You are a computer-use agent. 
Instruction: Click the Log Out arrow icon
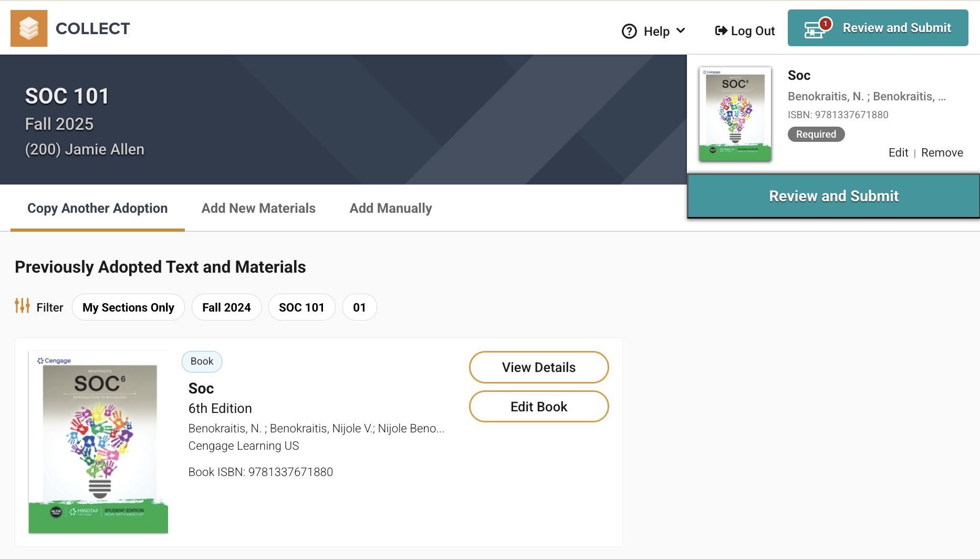pyautogui.click(x=721, y=30)
